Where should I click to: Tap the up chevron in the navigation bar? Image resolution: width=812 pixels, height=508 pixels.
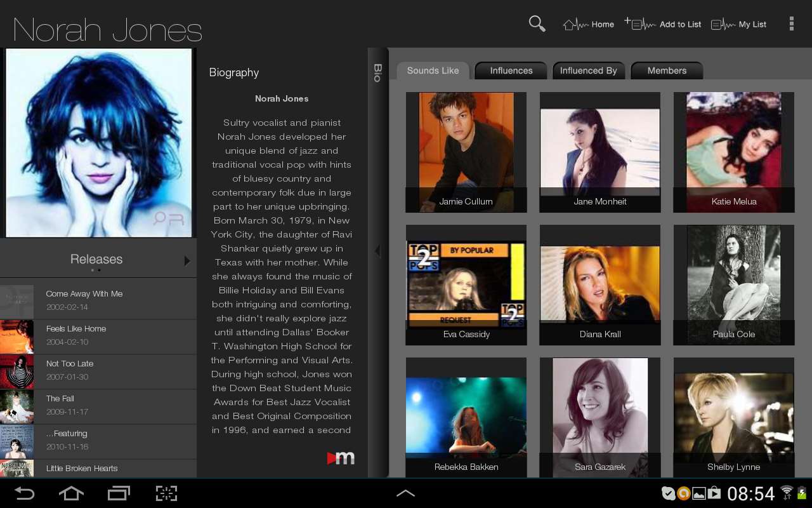tap(405, 493)
